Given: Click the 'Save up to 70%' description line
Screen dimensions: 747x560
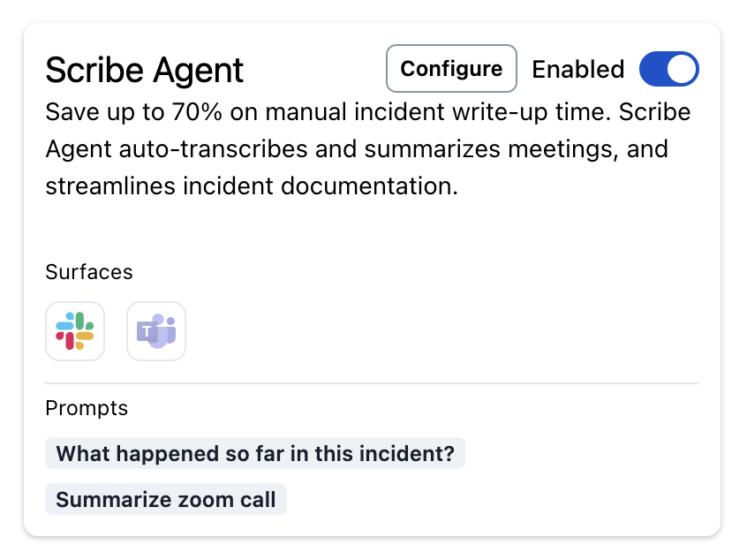Looking at the screenshot, I should pos(368,112).
